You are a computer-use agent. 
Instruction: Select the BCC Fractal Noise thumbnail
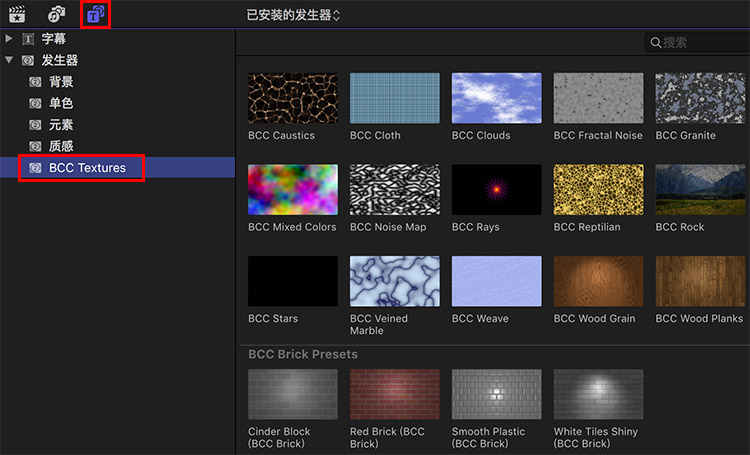tap(598, 98)
